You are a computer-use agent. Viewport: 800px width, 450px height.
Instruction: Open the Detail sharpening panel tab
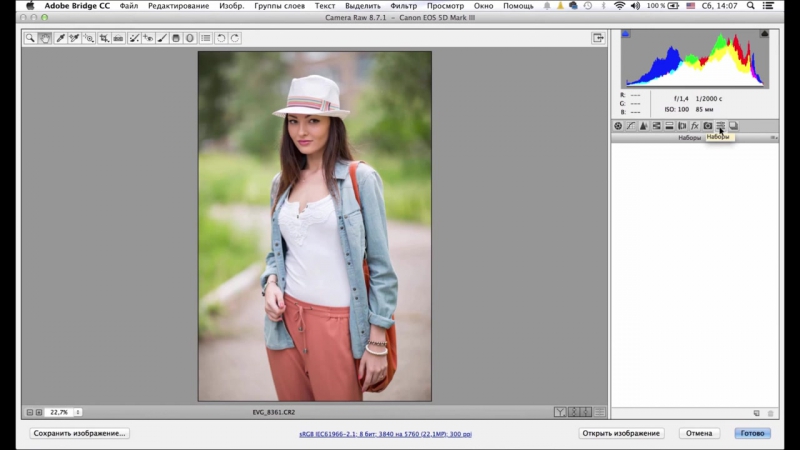[643, 126]
